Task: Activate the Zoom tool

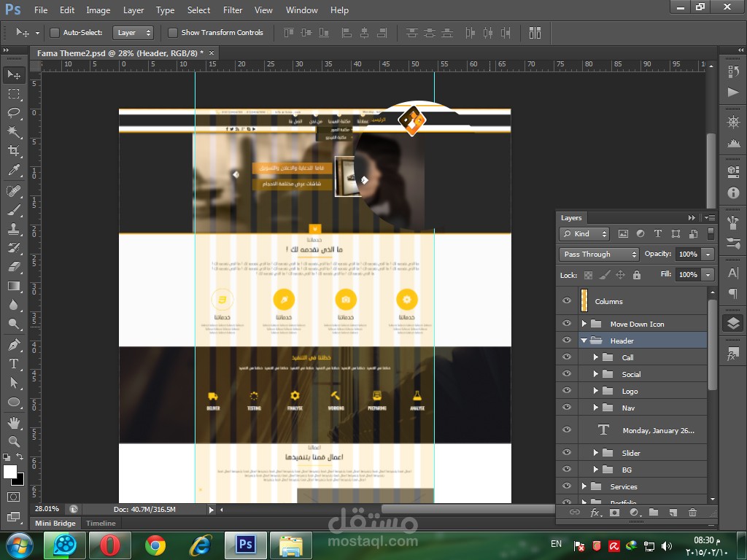Action: [x=14, y=441]
